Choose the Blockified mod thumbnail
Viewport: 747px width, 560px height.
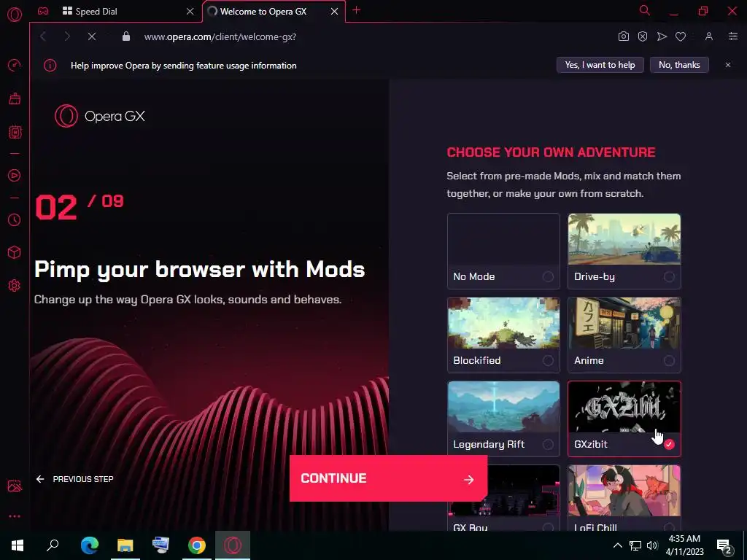[x=503, y=323]
